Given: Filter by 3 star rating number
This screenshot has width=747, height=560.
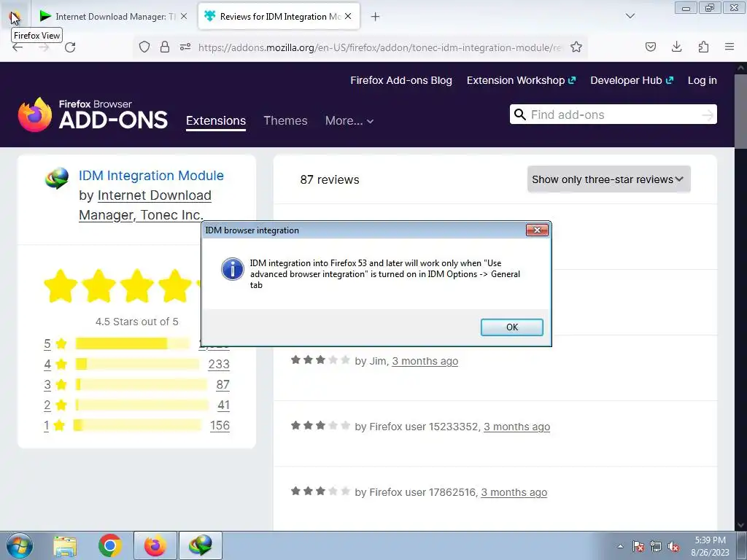Looking at the screenshot, I should pyautogui.click(x=47, y=385).
